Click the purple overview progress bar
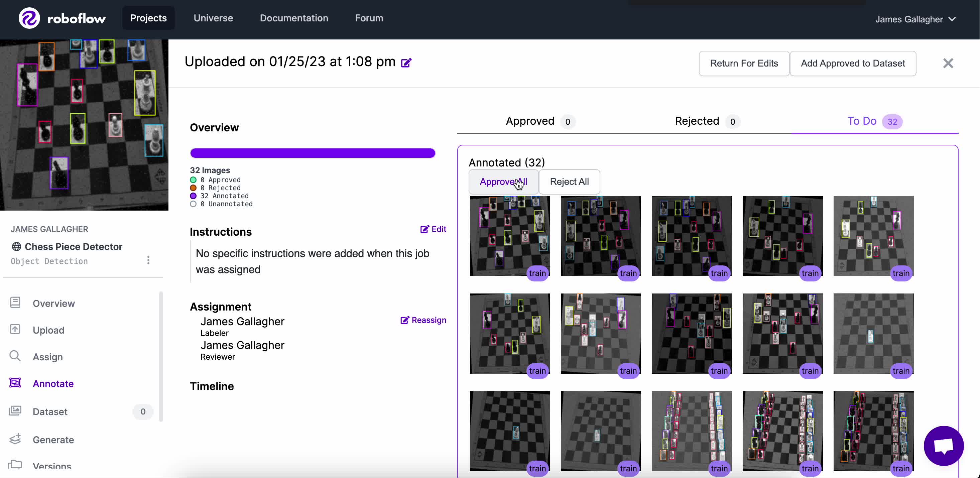This screenshot has height=478, width=980. click(312, 153)
